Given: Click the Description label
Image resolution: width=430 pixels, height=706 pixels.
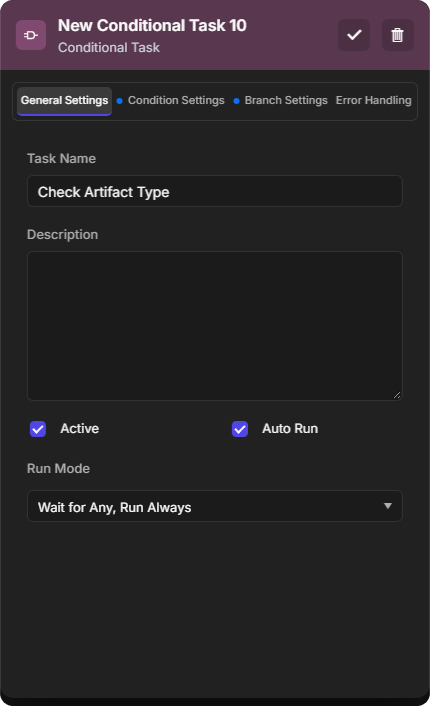Looking at the screenshot, I should (x=63, y=235).
